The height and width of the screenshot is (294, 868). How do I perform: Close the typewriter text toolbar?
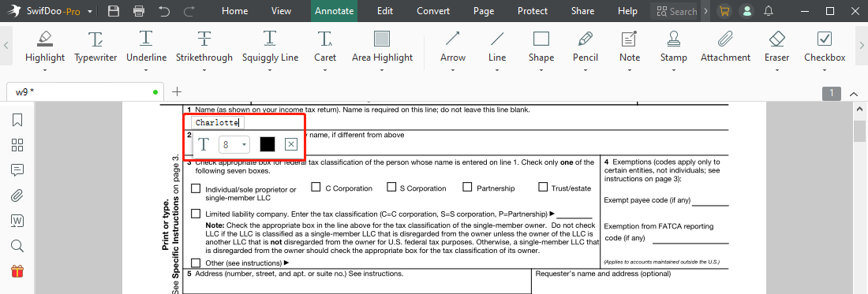point(291,145)
